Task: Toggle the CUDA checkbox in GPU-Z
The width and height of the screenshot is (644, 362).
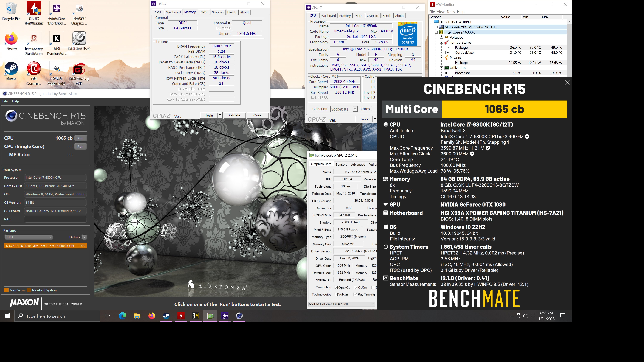Action: (356, 288)
